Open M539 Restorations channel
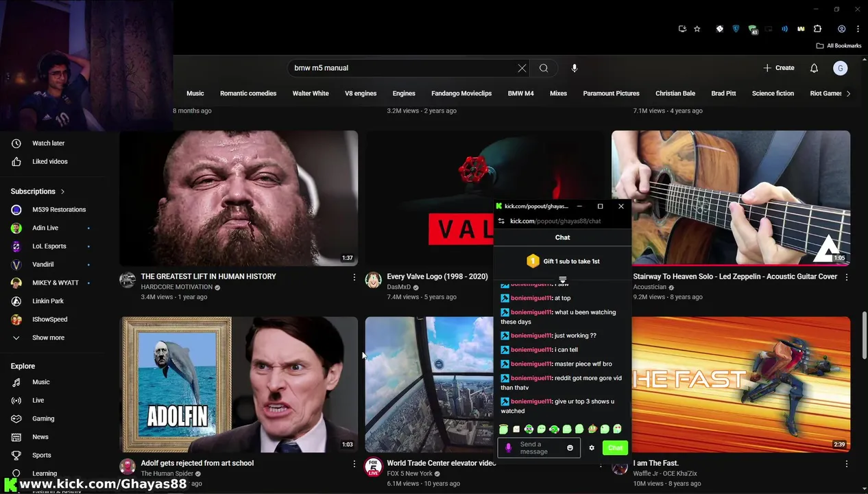The width and height of the screenshot is (868, 494). click(58, 210)
